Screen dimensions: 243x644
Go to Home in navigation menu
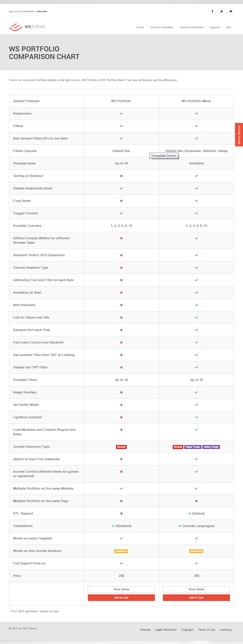(140, 27)
